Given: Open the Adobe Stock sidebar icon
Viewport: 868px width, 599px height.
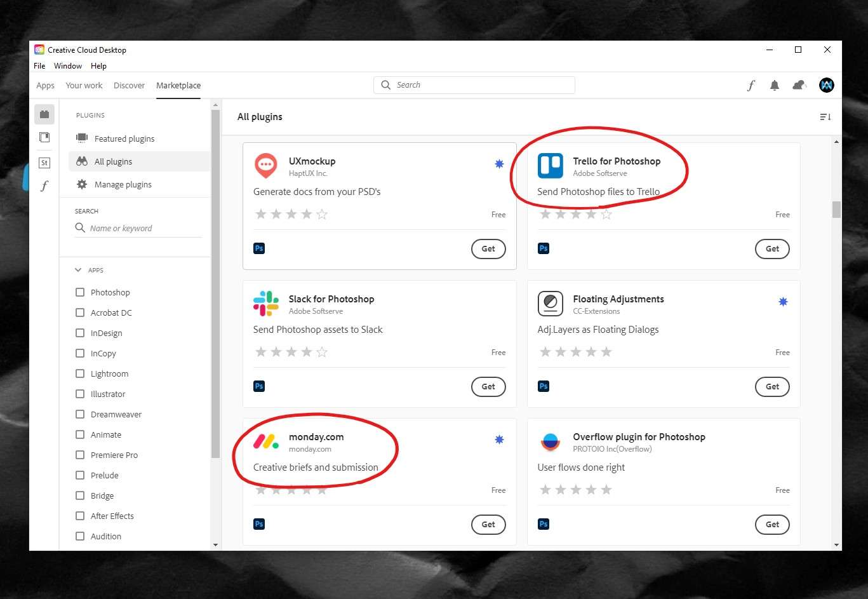Looking at the screenshot, I should pos(44,163).
